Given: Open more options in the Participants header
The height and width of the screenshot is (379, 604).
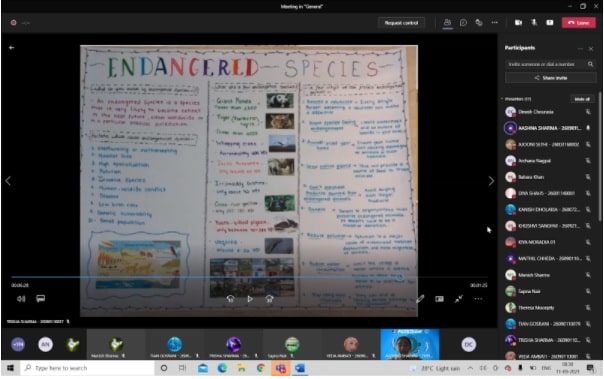Looking at the screenshot, I should coord(580,49).
